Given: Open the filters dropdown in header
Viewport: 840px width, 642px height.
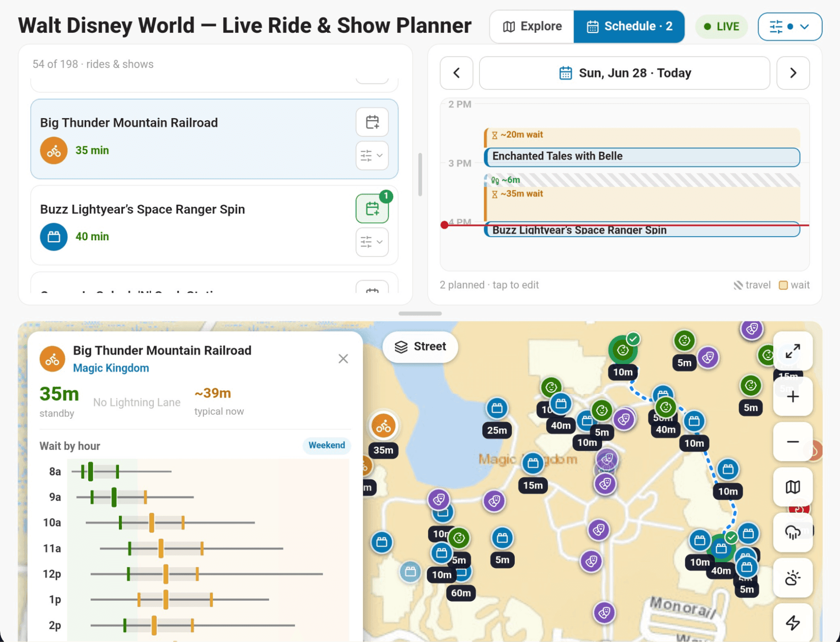Looking at the screenshot, I should (x=790, y=26).
